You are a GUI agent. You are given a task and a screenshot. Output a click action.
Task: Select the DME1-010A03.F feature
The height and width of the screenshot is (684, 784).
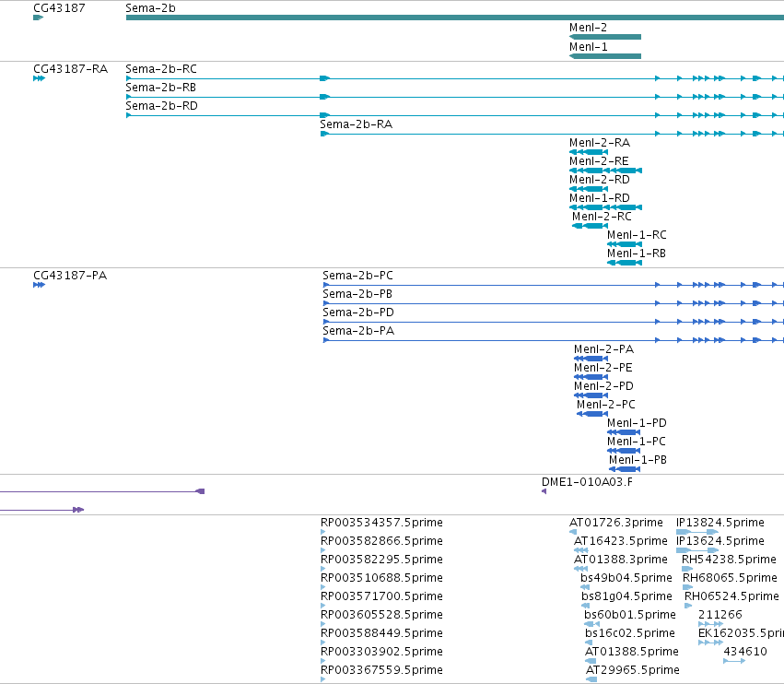tap(544, 491)
